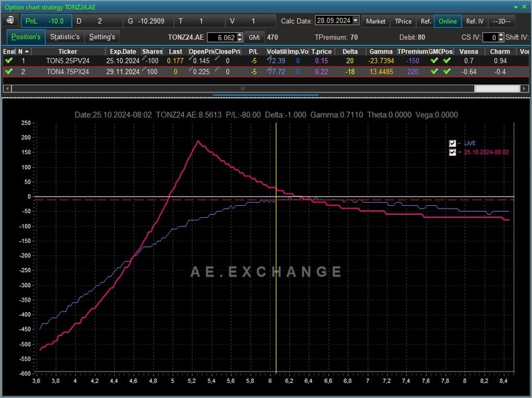Disable the TON5.25PV24 position's Enable checkmark
Screen dimensions: 532x398
(9, 61)
